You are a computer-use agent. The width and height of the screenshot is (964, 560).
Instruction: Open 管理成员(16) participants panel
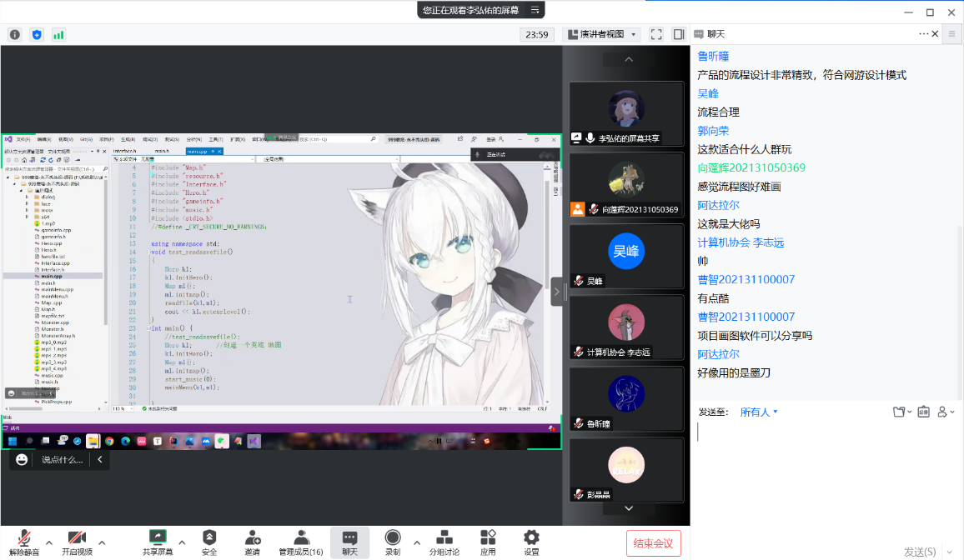pos(301,542)
